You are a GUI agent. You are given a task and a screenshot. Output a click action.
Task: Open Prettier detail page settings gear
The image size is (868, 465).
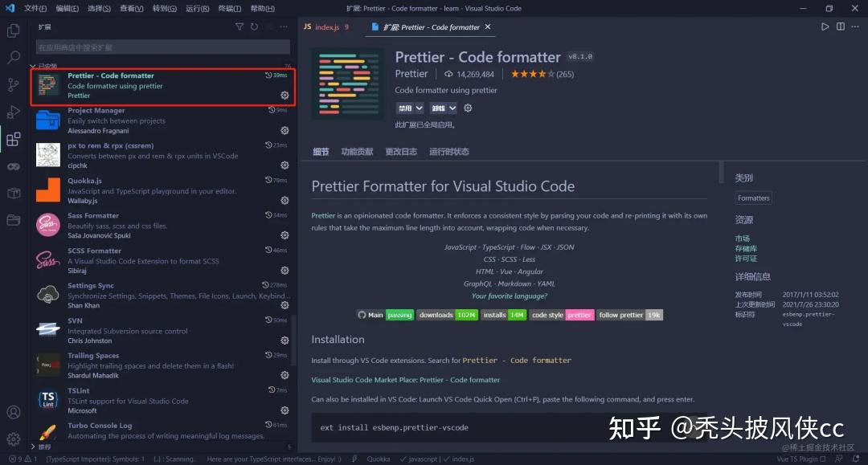(468, 108)
